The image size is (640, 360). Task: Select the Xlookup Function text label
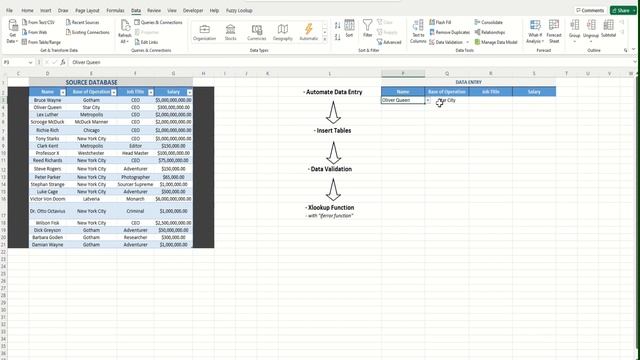(330, 207)
